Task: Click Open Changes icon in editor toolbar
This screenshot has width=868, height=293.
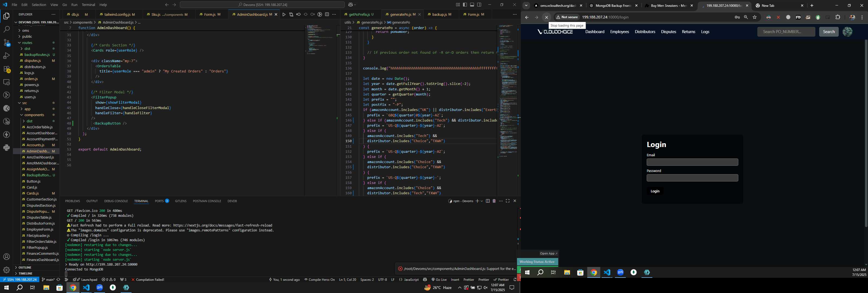Action: pos(291,14)
